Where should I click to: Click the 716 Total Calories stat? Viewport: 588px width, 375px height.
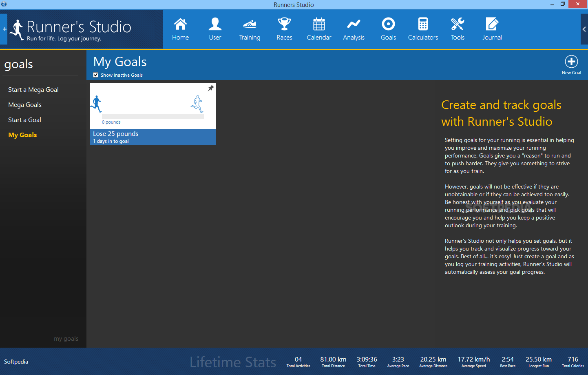573,362
